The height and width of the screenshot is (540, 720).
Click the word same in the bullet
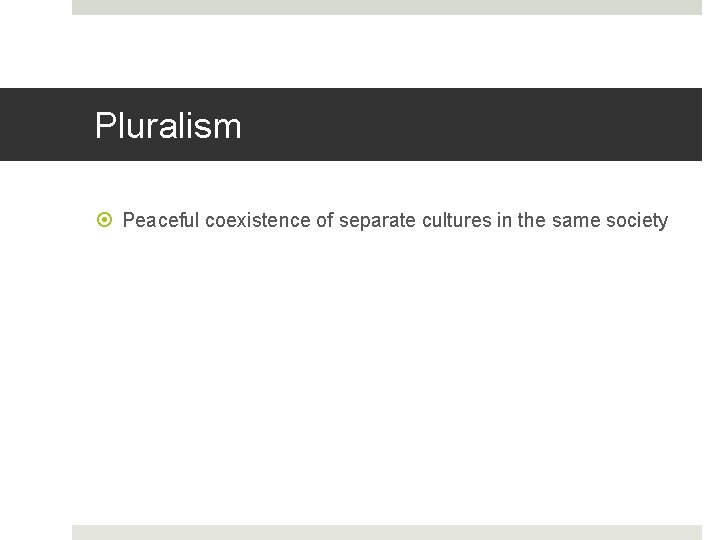[x=576, y=221]
